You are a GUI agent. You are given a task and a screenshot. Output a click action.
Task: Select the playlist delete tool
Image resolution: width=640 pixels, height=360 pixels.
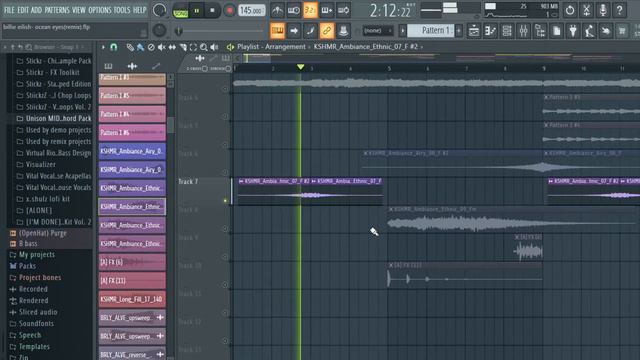[151, 47]
